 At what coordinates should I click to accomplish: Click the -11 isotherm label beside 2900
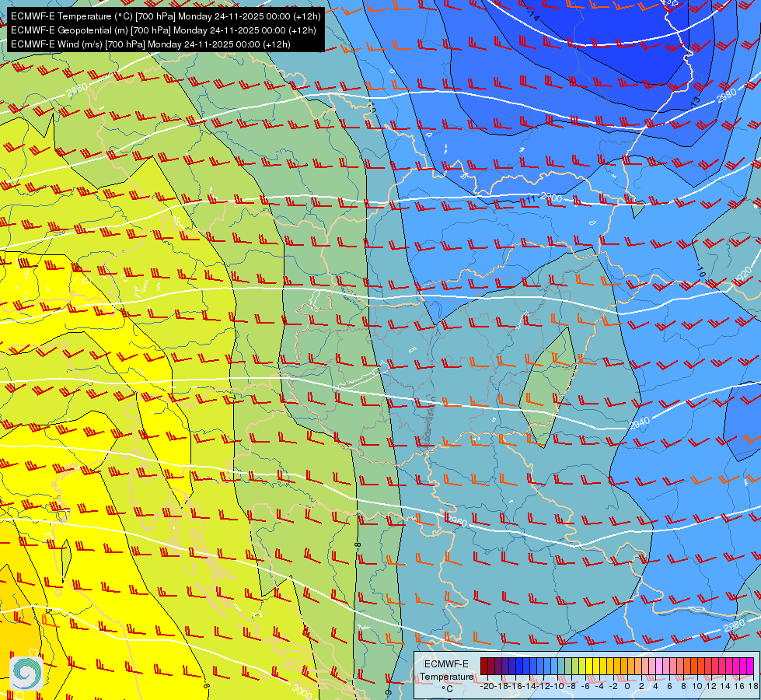coord(530,199)
